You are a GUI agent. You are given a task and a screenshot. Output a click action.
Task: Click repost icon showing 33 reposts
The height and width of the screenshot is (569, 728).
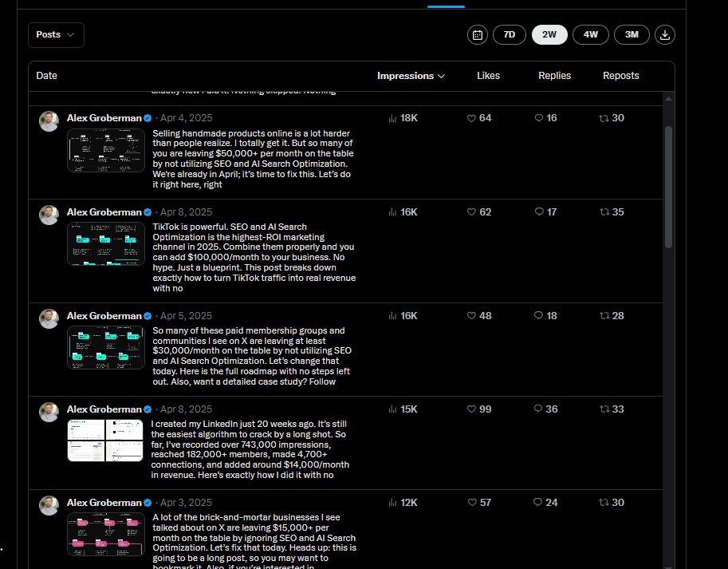coord(604,409)
